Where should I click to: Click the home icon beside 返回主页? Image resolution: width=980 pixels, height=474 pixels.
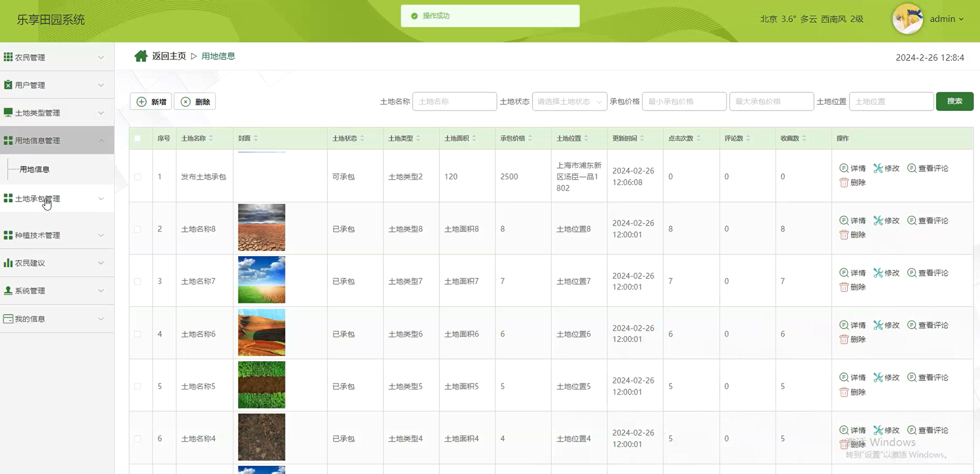141,56
